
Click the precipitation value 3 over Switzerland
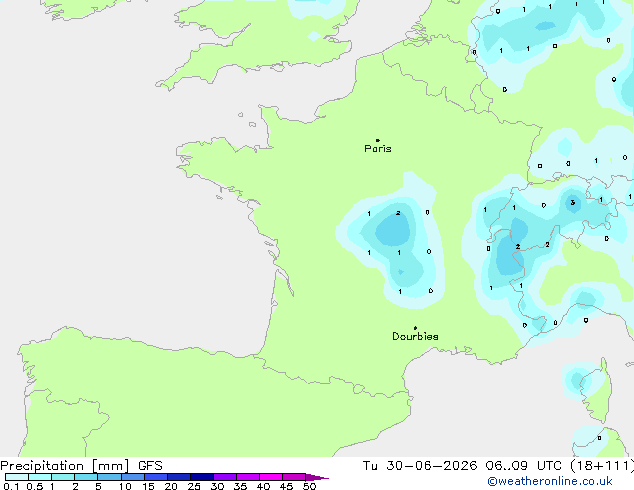[573, 203]
